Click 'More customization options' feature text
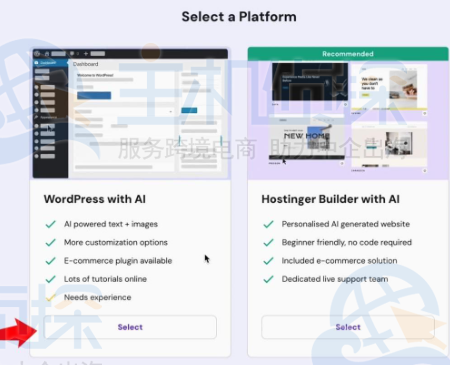450x365 pixels. (x=116, y=242)
